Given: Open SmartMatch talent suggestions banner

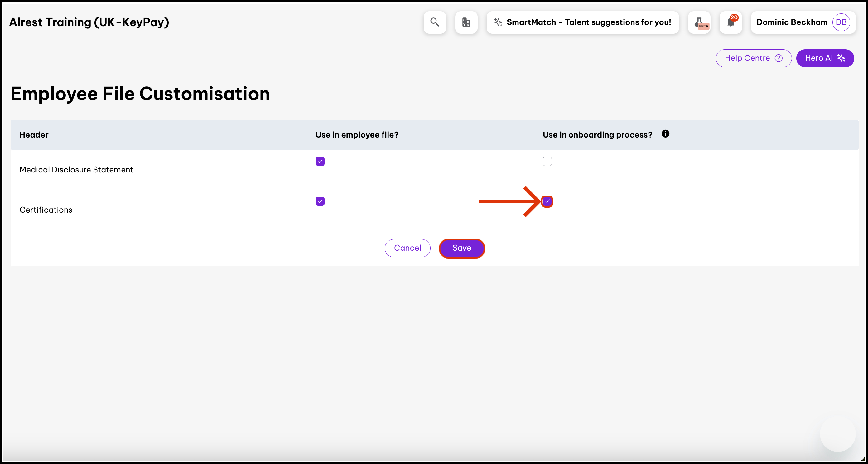Looking at the screenshot, I should [x=588, y=22].
